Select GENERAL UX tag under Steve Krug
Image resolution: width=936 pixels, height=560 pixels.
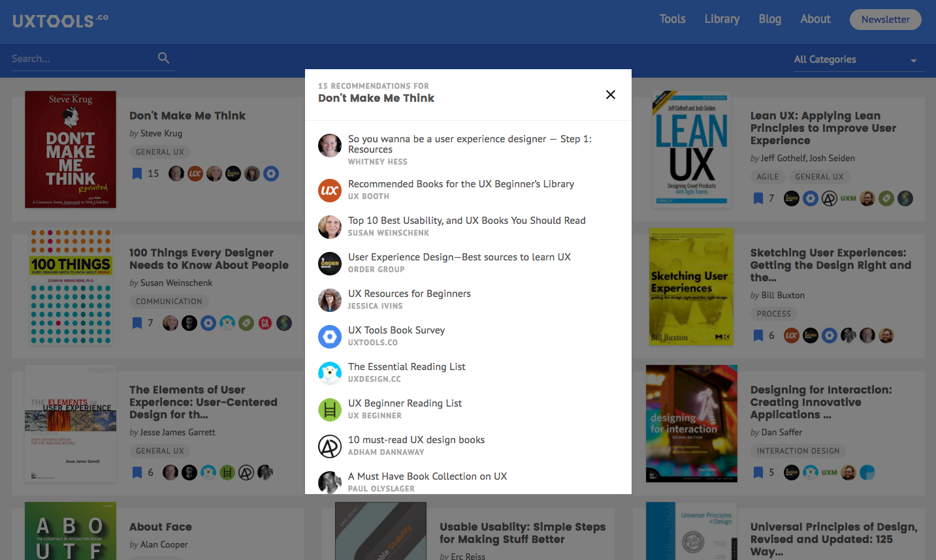pyautogui.click(x=160, y=152)
